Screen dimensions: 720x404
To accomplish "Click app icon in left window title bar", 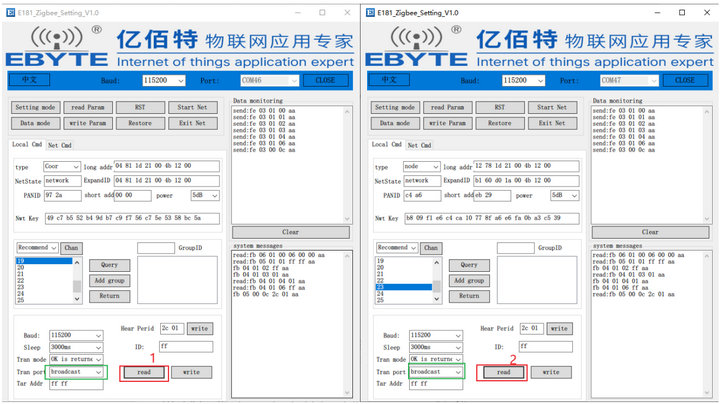I will pyautogui.click(x=11, y=13).
